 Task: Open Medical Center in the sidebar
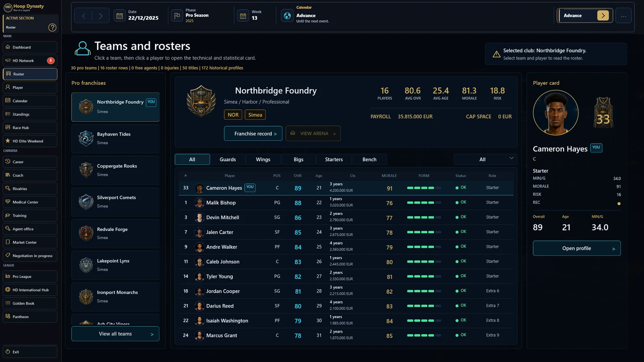click(30, 202)
